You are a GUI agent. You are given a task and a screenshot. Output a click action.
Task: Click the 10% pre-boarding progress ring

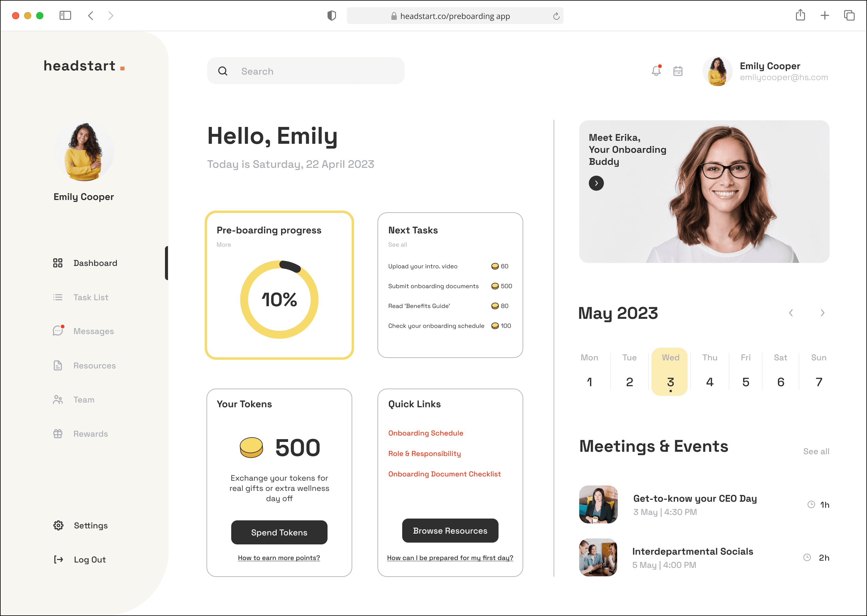[279, 299]
